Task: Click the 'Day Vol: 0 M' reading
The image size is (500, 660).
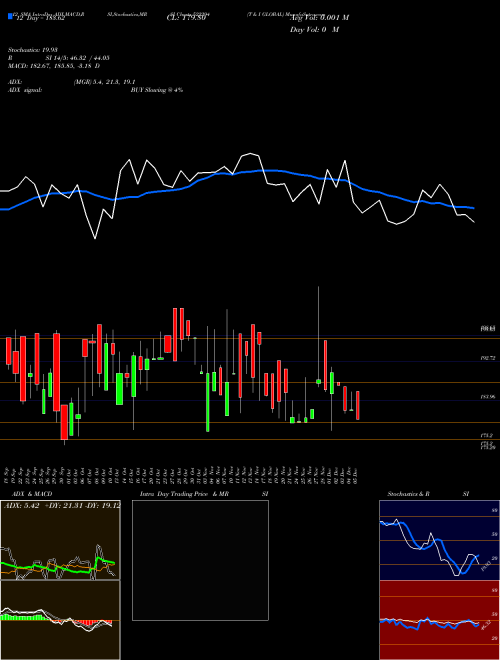Action: click(x=314, y=29)
